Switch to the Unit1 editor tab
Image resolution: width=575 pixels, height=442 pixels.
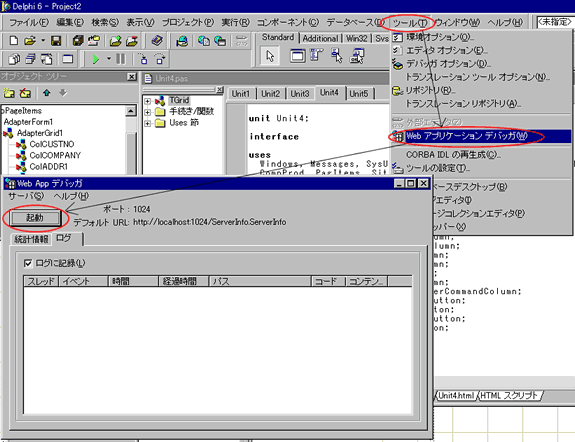tap(241, 94)
